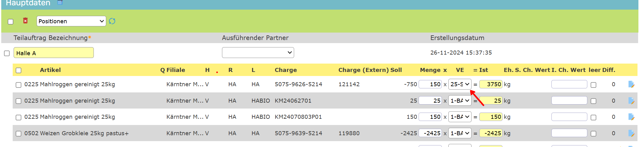Click the blue refresh icon beside Positionen
This screenshot has width=644, height=147.
coord(112,21)
